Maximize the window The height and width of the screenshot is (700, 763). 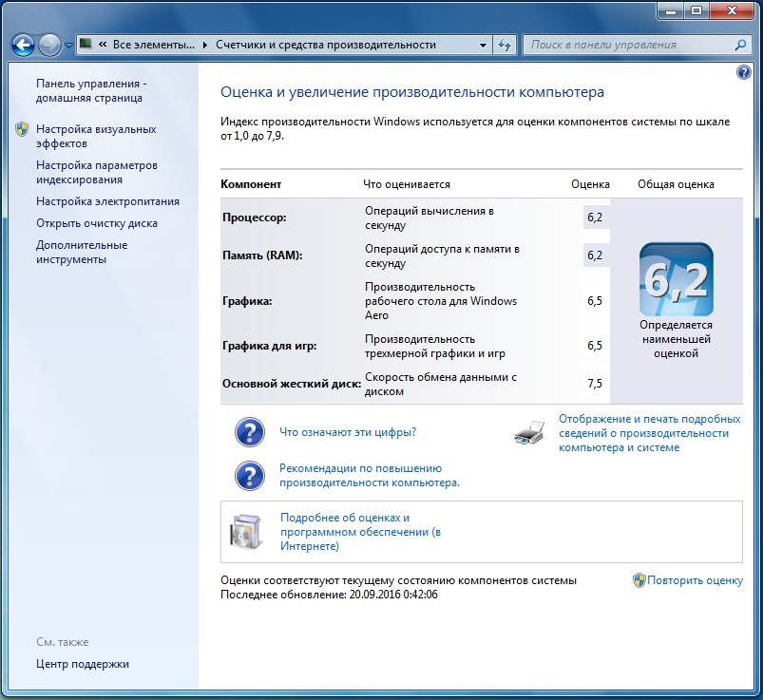[x=696, y=10]
